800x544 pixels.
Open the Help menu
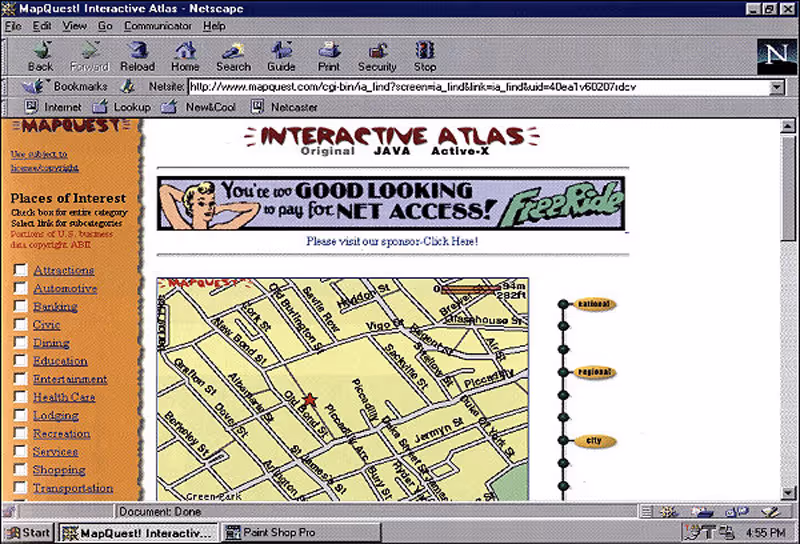pos(214,26)
